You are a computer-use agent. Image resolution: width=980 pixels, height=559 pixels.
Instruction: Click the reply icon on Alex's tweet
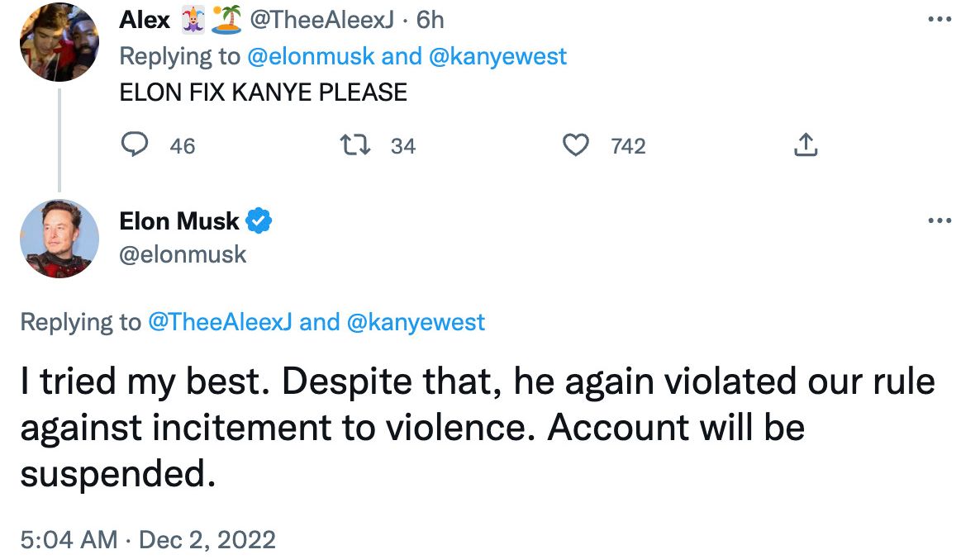pyautogui.click(x=135, y=146)
